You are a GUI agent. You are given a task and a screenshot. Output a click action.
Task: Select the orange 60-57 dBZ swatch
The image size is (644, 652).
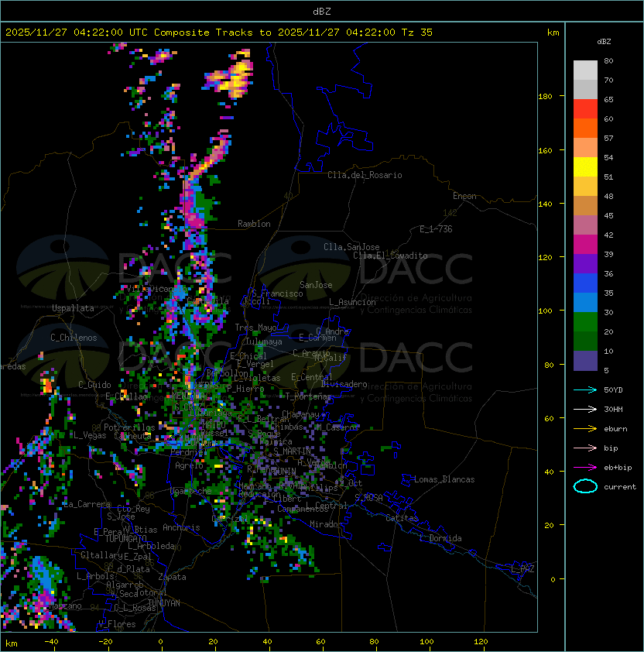(x=585, y=128)
